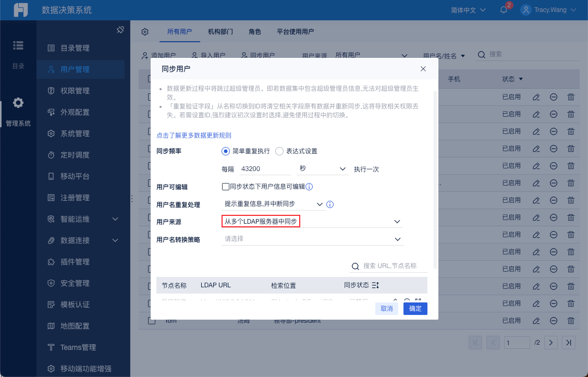
Task: Click 取消 to cancel sync settings
Action: point(387,308)
